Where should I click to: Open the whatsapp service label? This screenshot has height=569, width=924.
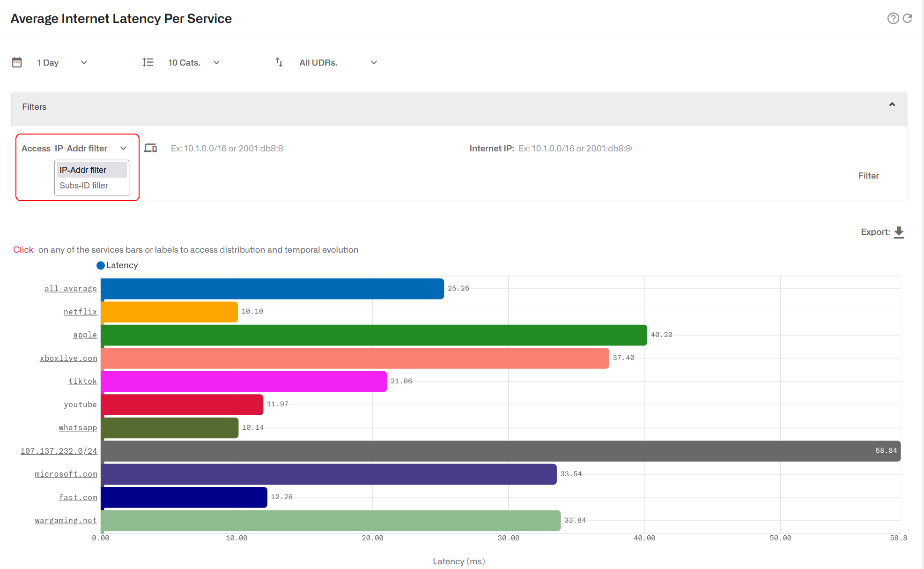78,428
